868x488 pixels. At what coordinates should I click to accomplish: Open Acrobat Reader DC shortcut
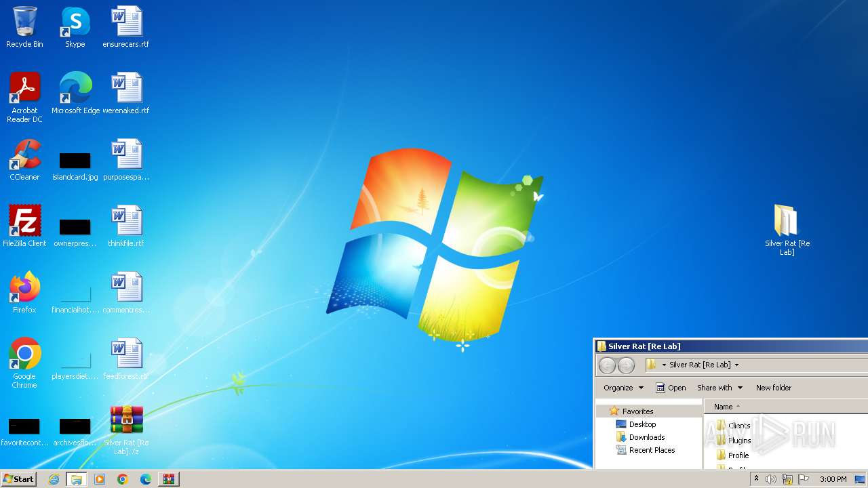[24, 97]
